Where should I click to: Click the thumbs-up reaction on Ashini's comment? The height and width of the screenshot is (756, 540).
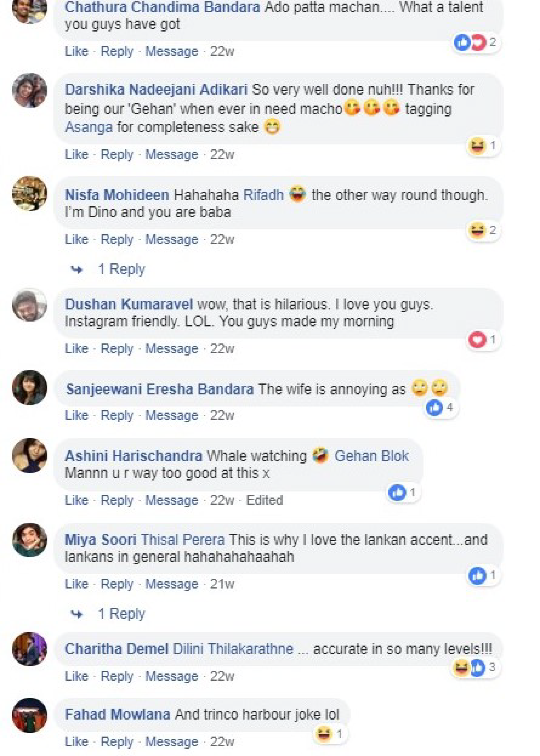coord(402,493)
